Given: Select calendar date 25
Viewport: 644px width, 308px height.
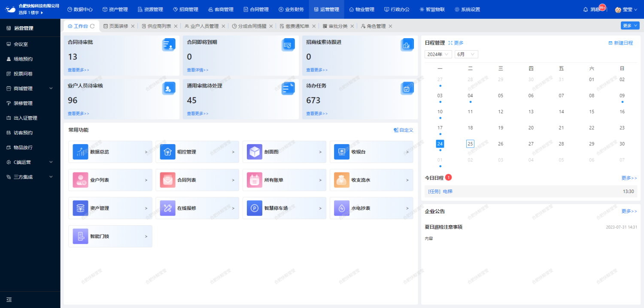Looking at the screenshot, I should (470, 144).
